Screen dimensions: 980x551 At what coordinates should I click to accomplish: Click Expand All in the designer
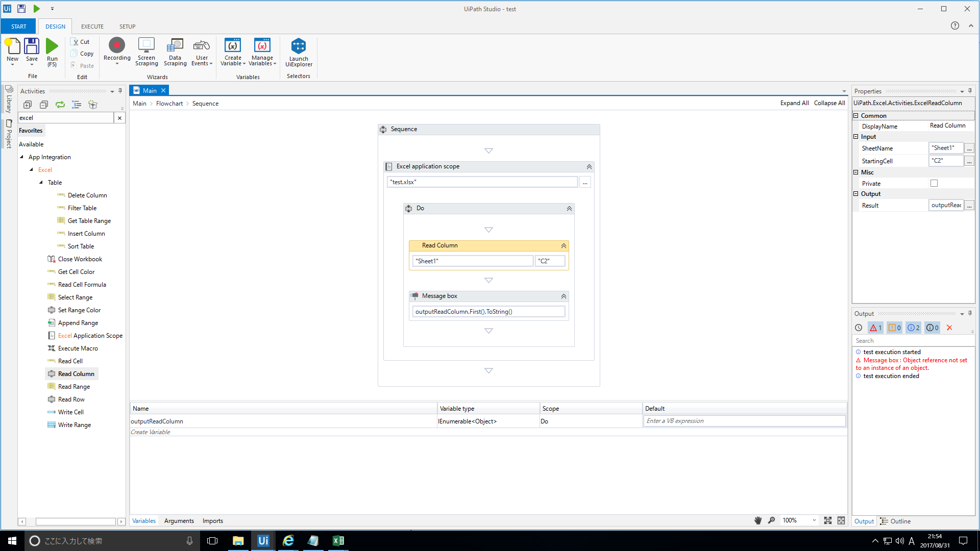(794, 103)
